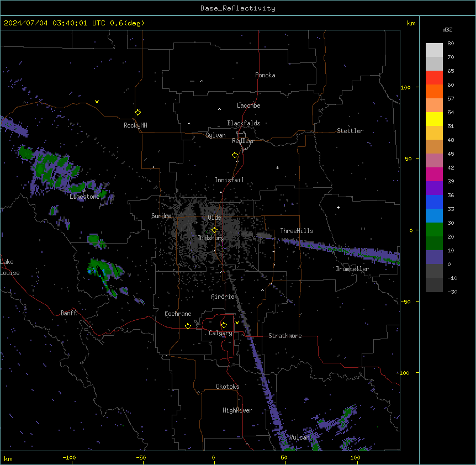The height and width of the screenshot is (465, 476).
Task: Click the white 70–80 dBZ legend swatch
Action: tap(434, 50)
